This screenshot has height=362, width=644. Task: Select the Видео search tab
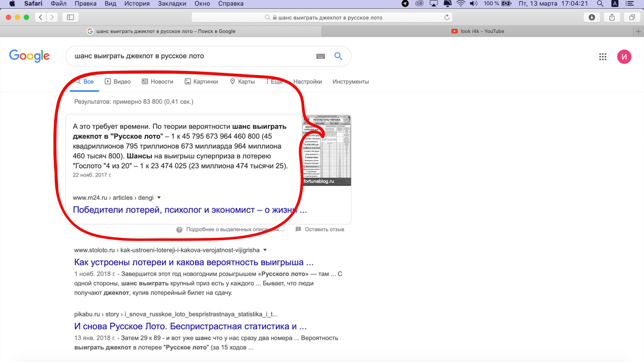click(118, 82)
